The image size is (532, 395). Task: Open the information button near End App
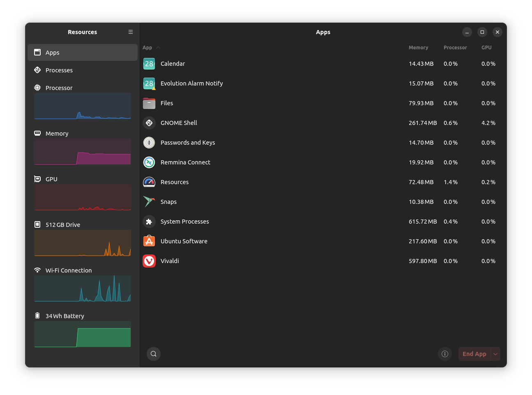coord(444,353)
